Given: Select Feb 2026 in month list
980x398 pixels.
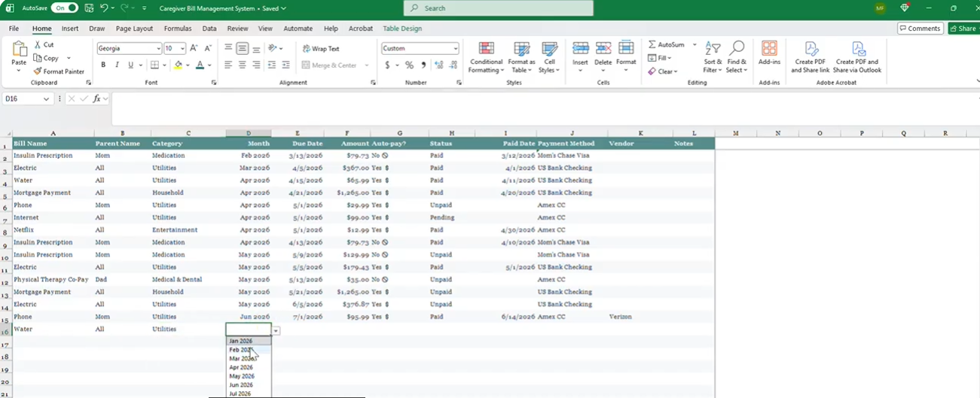Looking at the screenshot, I should [249, 350].
